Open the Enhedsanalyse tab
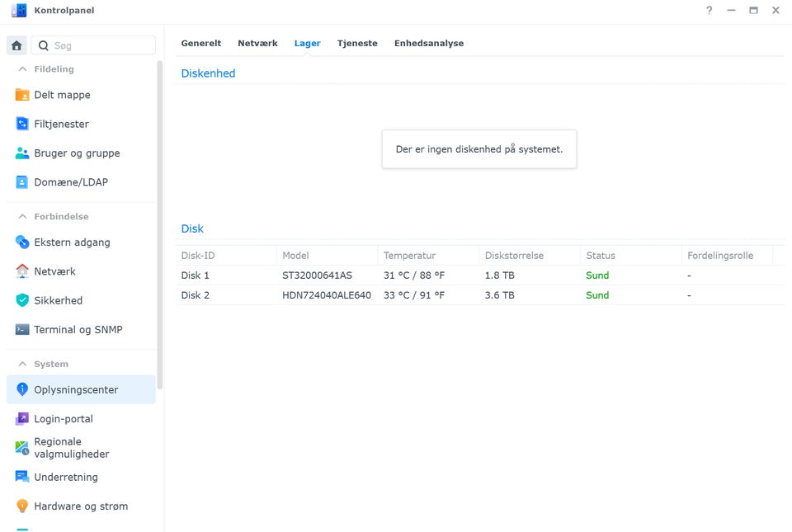Viewport: 792px width, 532px height. click(x=428, y=43)
